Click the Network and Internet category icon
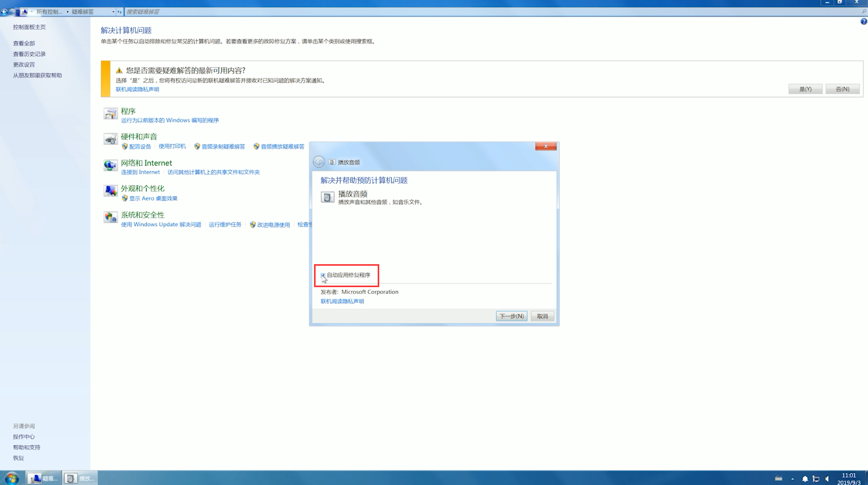 click(110, 165)
